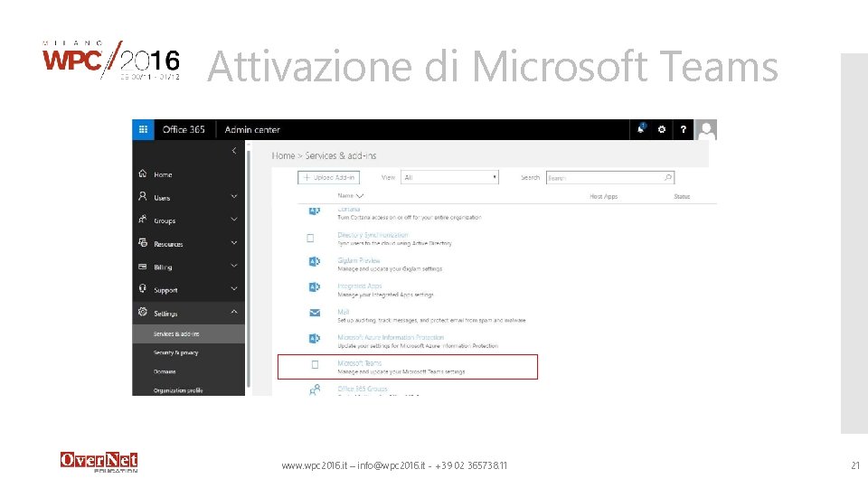The image size is (868, 488).
Task: Collapse the Settings menu chevron
Action: [234, 312]
